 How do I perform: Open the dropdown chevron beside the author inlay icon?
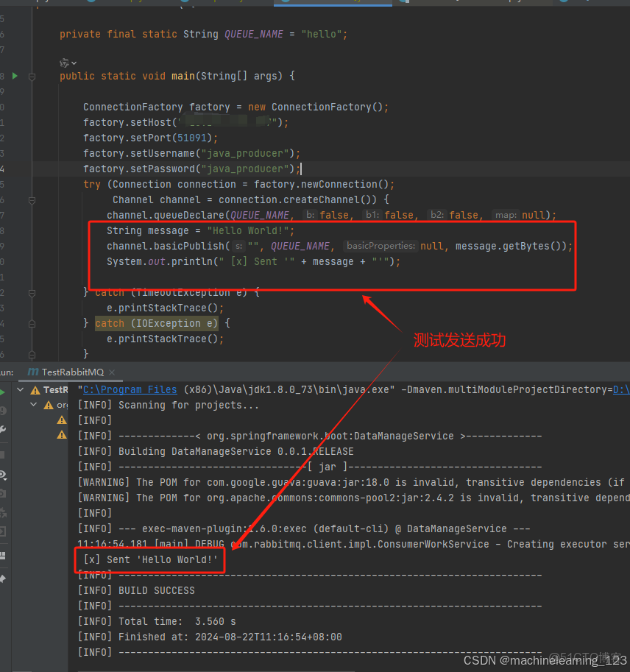pos(74,63)
